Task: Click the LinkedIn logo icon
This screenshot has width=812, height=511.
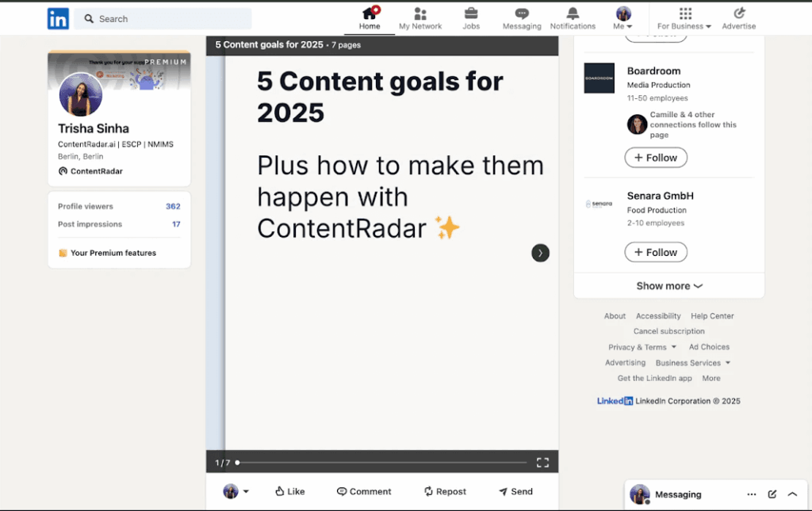Action: (x=58, y=19)
